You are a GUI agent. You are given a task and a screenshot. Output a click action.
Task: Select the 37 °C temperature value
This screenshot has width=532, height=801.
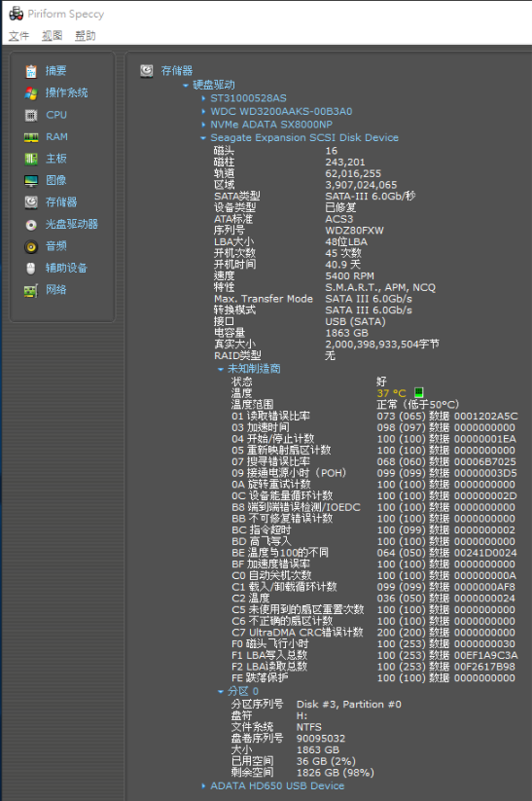click(x=391, y=393)
